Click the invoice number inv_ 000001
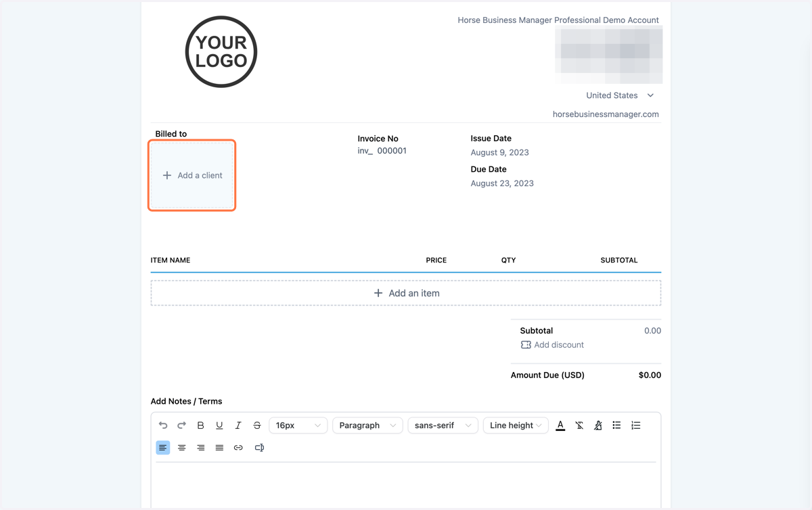The image size is (812, 510). (382, 151)
